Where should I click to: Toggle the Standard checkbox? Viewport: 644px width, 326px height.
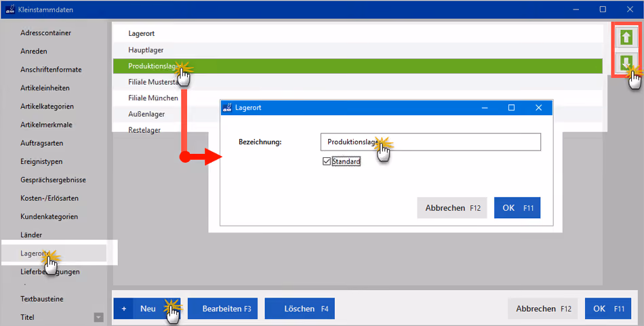point(327,161)
